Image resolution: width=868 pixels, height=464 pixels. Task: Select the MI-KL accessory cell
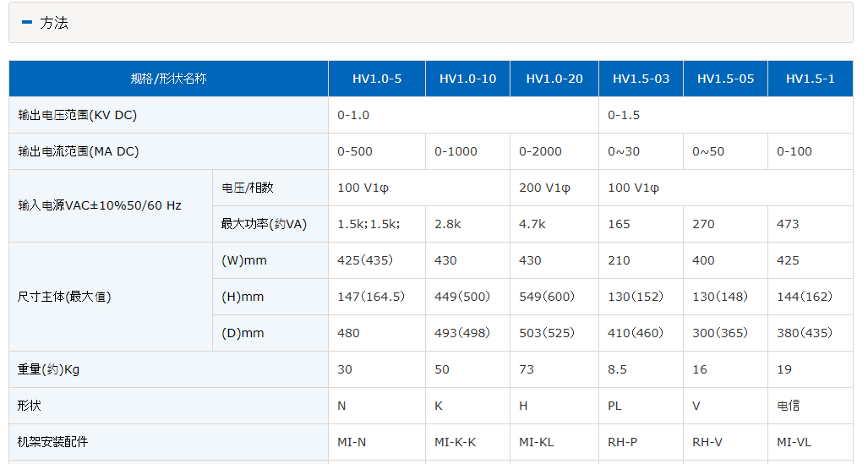(x=537, y=442)
